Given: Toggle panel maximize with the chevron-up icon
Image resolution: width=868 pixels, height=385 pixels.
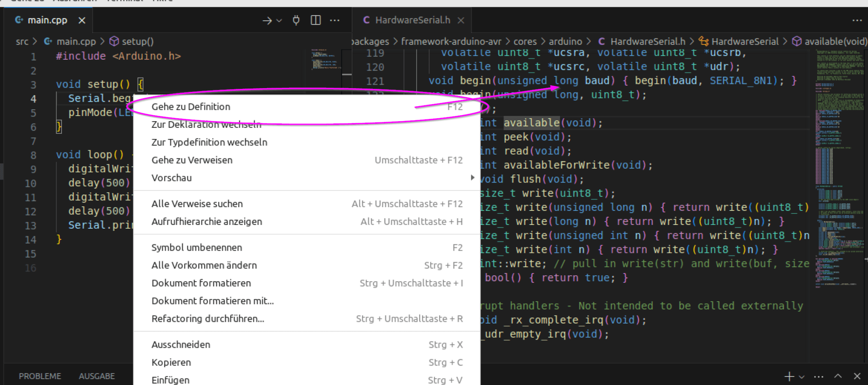Looking at the screenshot, I should click(838, 376).
